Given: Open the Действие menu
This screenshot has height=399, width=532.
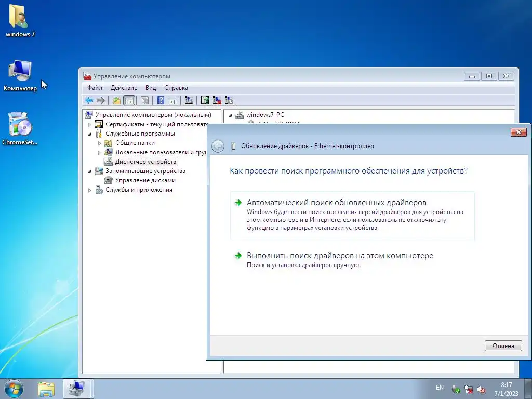Looking at the screenshot, I should 124,88.
